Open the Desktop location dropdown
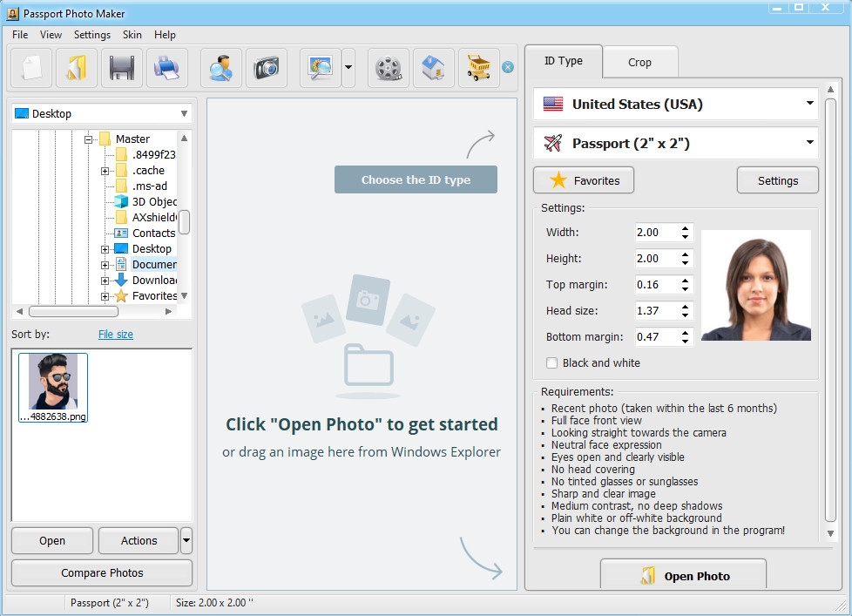Viewport: 852px width, 616px height. click(102, 113)
